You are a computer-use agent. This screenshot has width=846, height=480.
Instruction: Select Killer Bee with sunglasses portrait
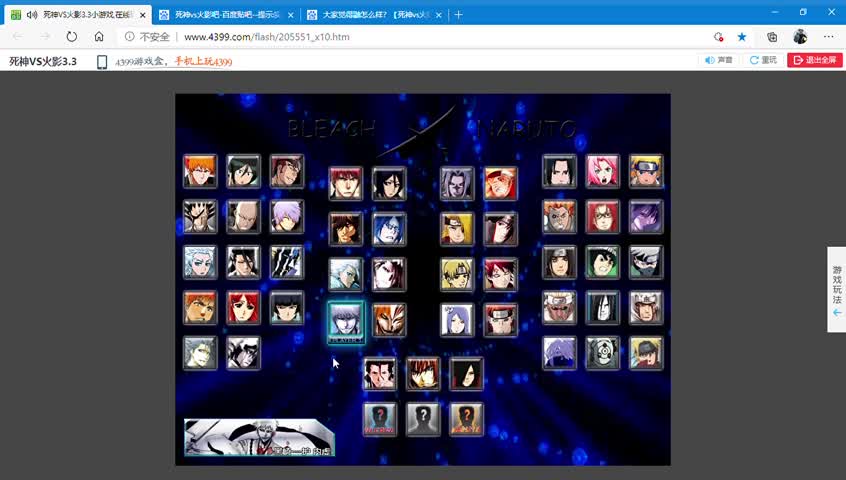pos(560,307)
